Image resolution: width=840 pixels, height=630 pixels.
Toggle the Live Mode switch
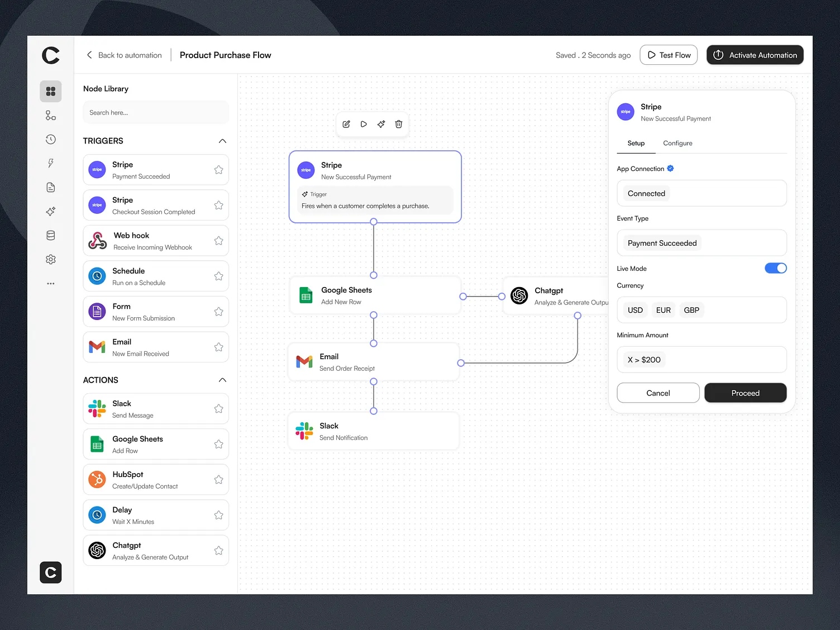coord(776,268)
